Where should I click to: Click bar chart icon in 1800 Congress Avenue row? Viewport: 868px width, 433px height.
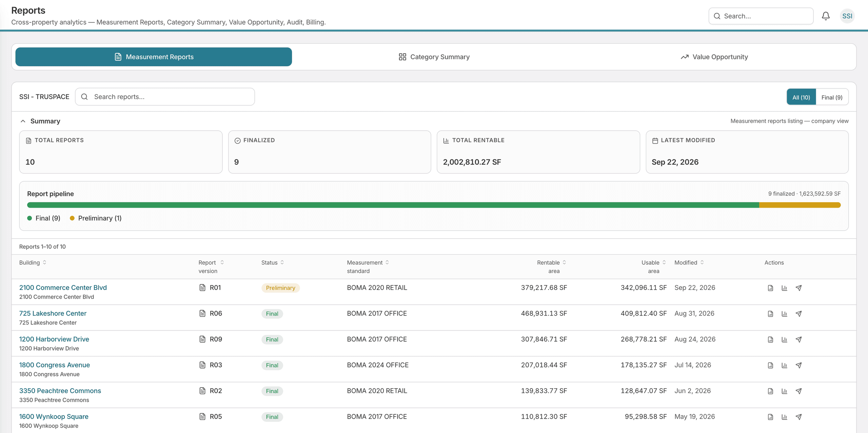(x=784, y=365)
